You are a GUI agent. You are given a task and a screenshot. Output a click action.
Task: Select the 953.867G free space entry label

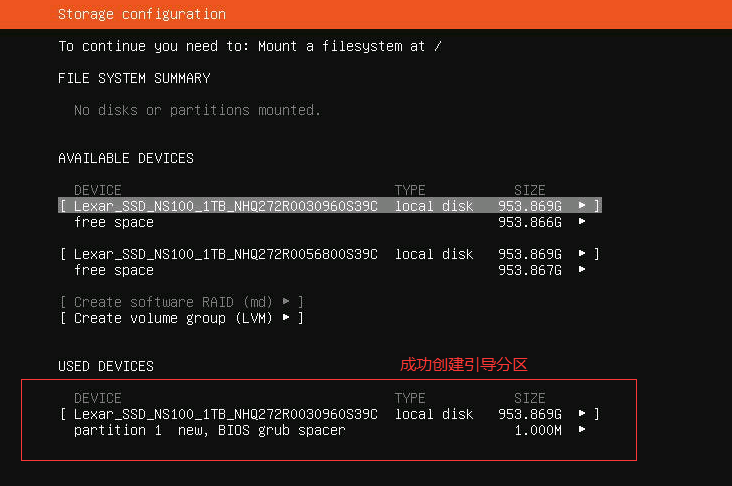[x=114, y=270]
